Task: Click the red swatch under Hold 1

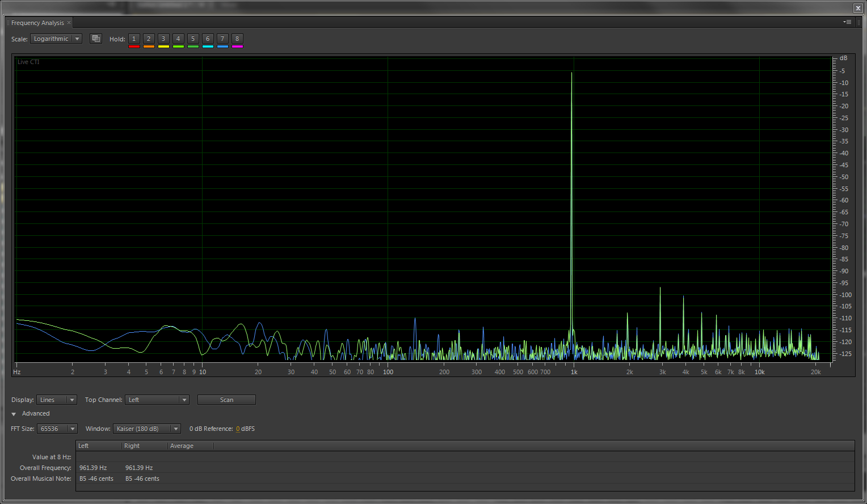Action: [134, 46]
